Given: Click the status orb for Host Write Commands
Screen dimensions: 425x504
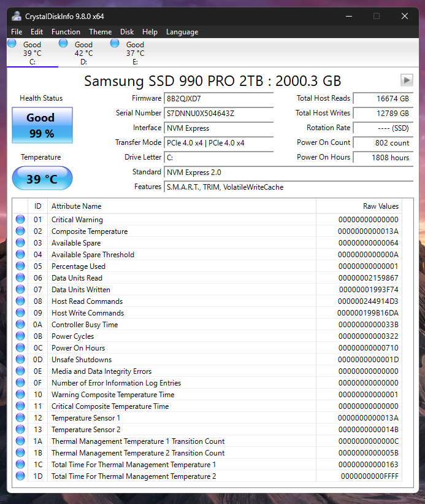Looking at the screenshot, I should tap(20, 312).
